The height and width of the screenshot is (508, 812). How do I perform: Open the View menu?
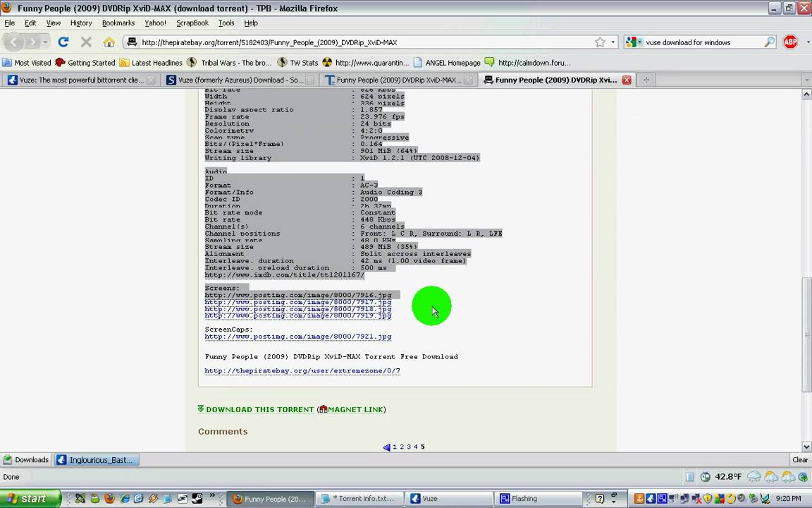pos(54,23)
